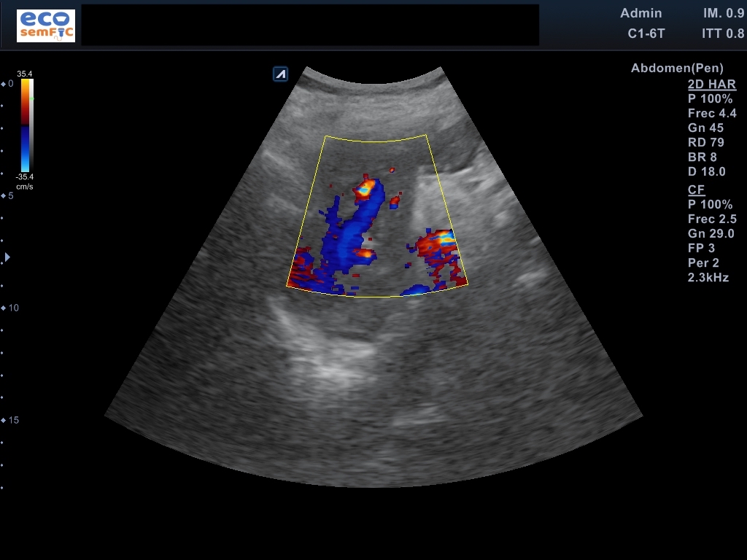Select the 2D HAR mode heading
This screenshot has width=747, height=560.
tap(711, 85)
